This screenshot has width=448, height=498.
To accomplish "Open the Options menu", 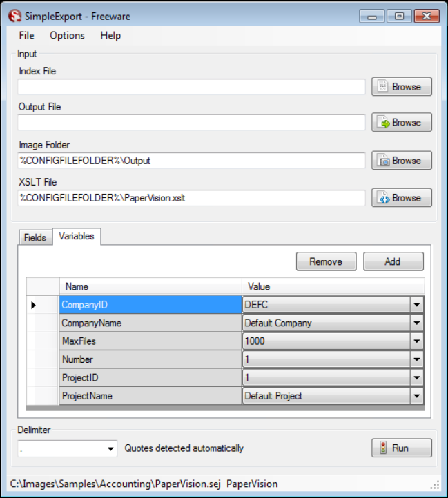I will pos(67,35).
